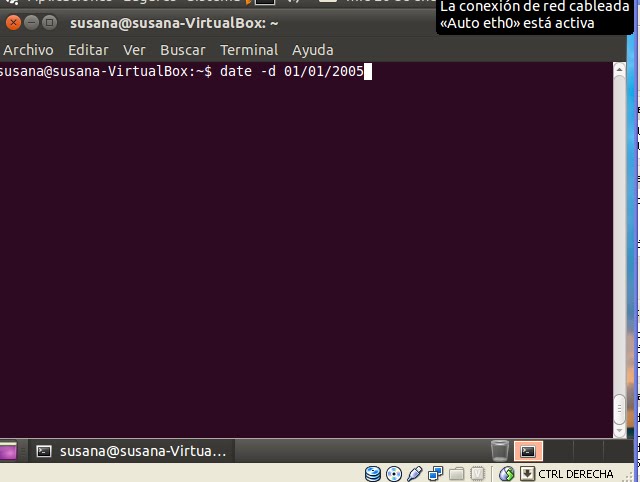Click the VirtualBox USB devices icon
Image resolution: width=640 pixels, height=482 pixels.
pos(414,474)
